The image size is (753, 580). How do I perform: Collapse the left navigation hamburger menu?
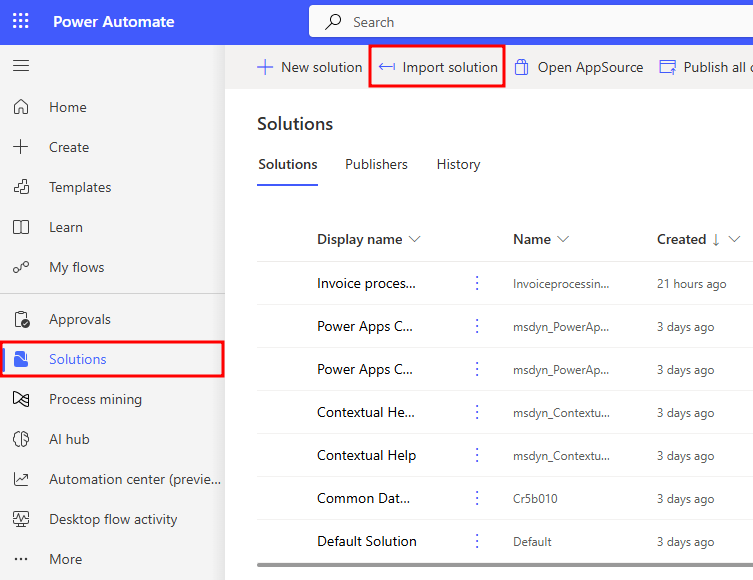tap(21, 65)
